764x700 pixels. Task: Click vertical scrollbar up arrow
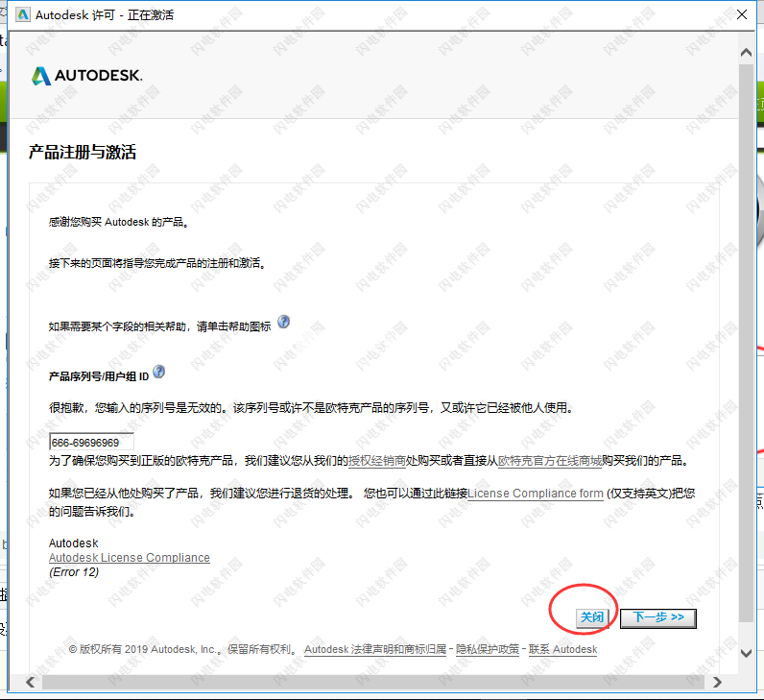pos(746,52)
